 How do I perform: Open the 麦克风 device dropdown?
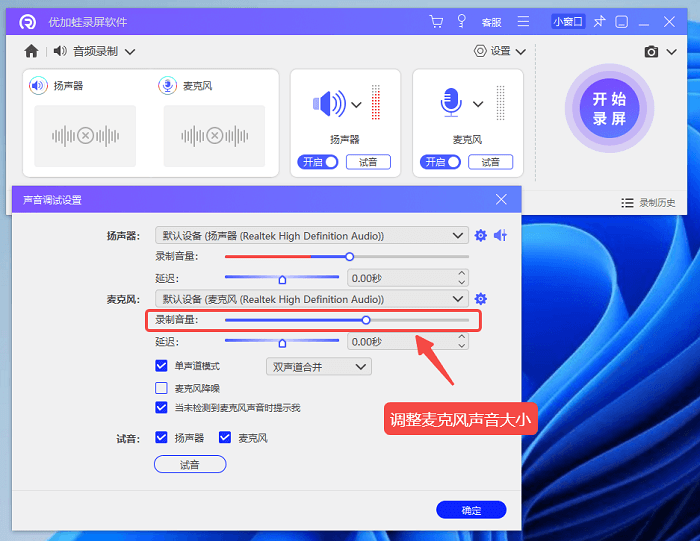coord(312,299)
